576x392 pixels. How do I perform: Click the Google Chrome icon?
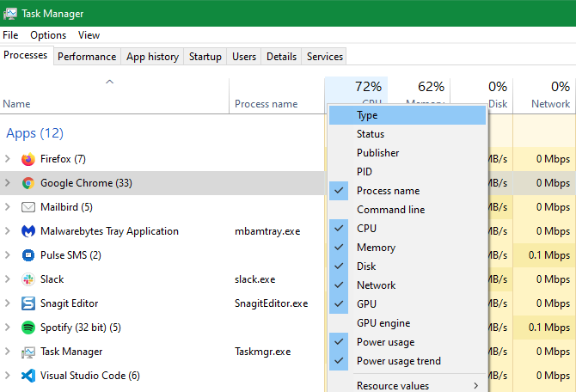[28, 183]
